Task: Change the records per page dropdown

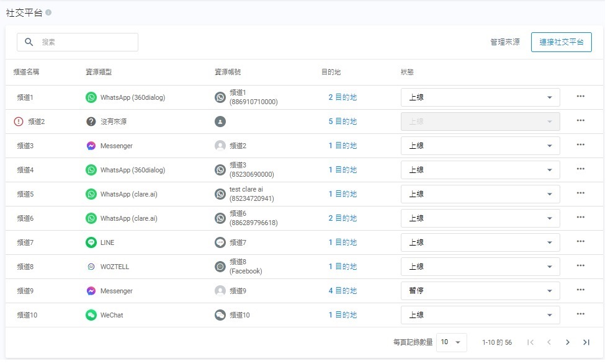Action: click(x=452, y=342)
